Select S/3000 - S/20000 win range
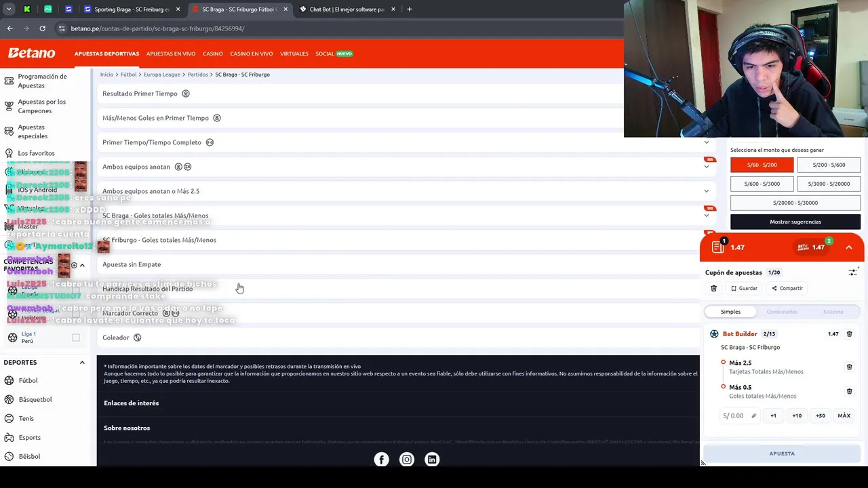This screenshot has width=868, height=488. [x=829, y=184]
